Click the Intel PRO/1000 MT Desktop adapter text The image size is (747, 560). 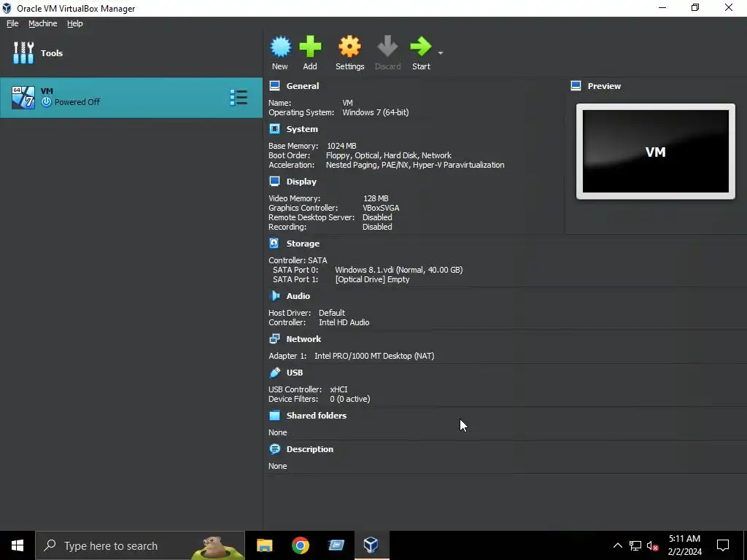click(374, 356)
